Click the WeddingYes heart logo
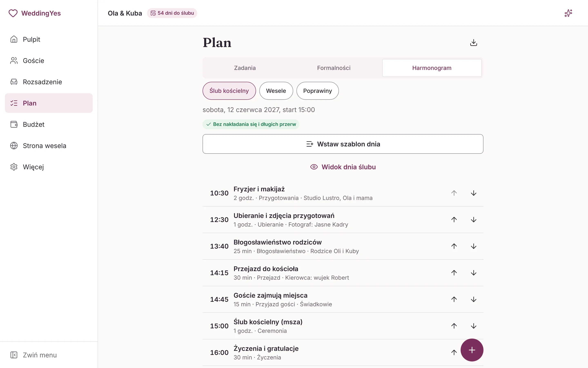This screenshot has width=588, height=368. (x=13, y=13)
